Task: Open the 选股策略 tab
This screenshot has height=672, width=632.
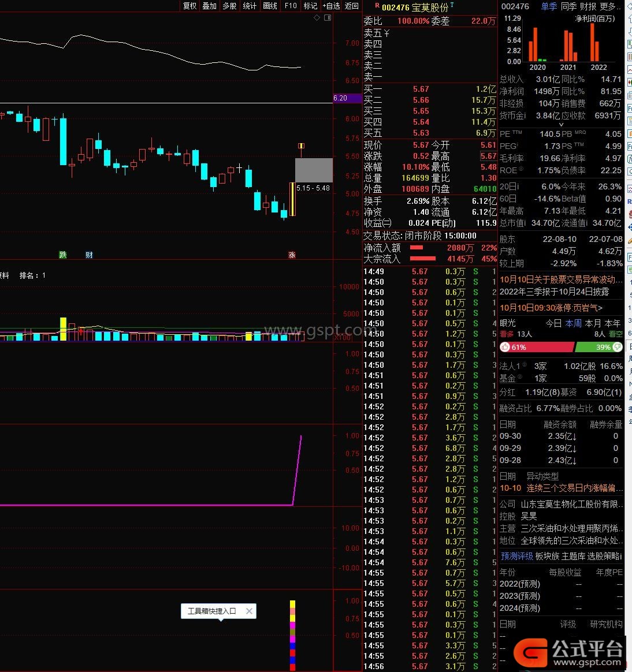Action: pos(603,557)
